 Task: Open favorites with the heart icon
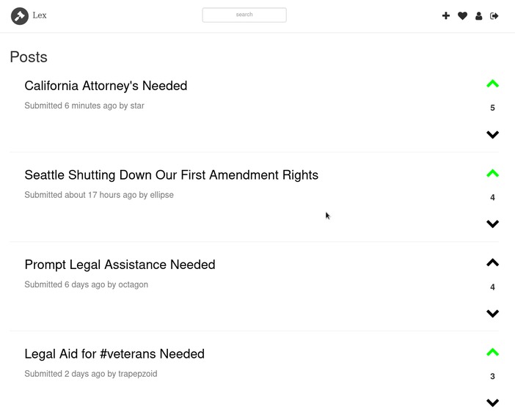(x=462, y=15)
